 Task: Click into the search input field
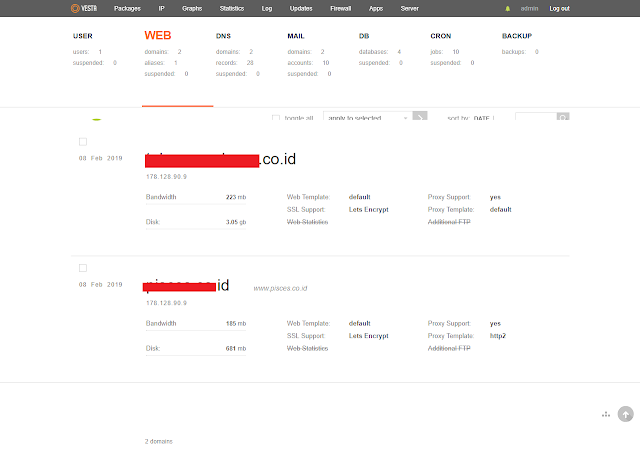point(535,118)
